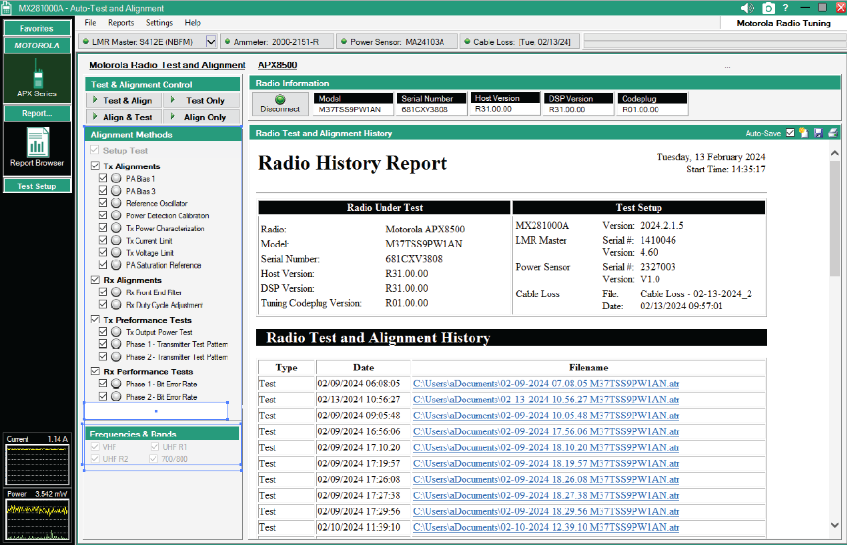Select the MOTOROLA sidebar tab
This screenshot has width=847, height=545.
(37, 45)
